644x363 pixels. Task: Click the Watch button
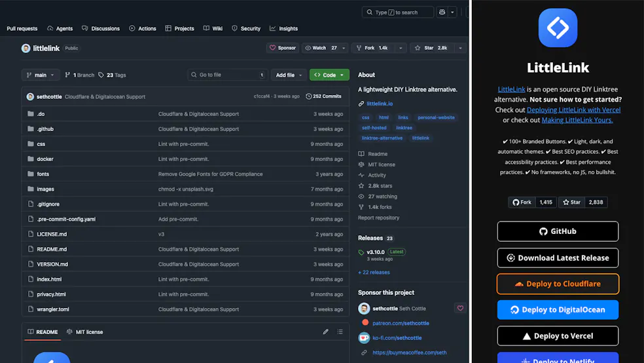tap(320, 48)
